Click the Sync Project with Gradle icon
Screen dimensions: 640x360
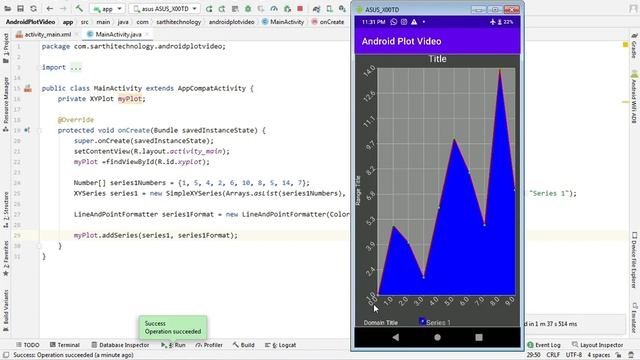316,9
